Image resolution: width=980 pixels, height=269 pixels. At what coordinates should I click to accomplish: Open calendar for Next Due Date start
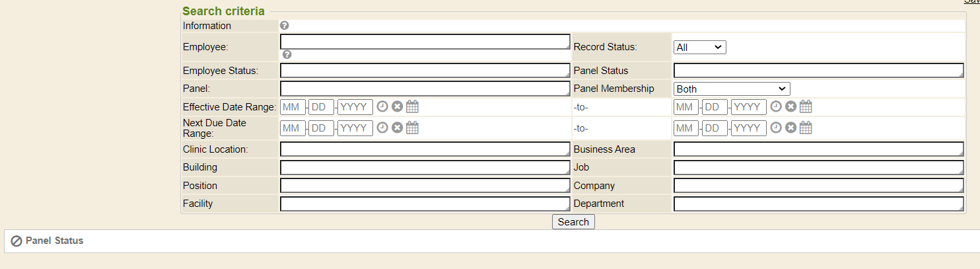pos(412,128)
